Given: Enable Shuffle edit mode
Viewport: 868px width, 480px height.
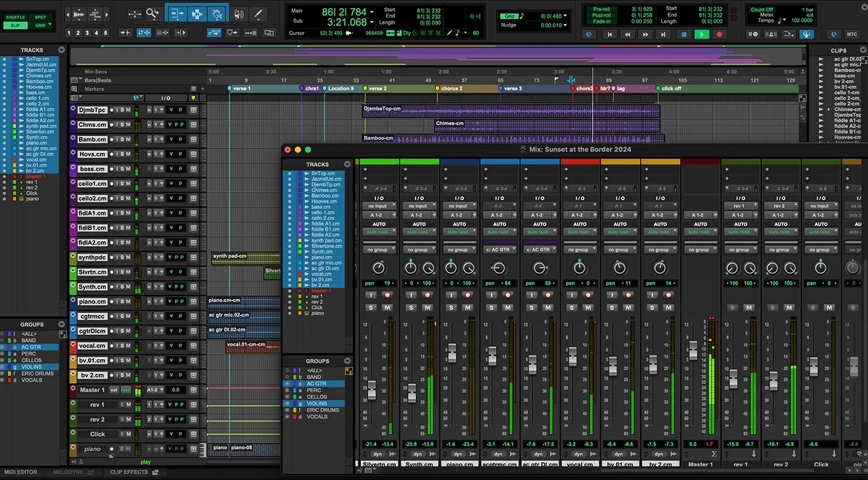Looking at the screenshot, I should click(15, 17).
